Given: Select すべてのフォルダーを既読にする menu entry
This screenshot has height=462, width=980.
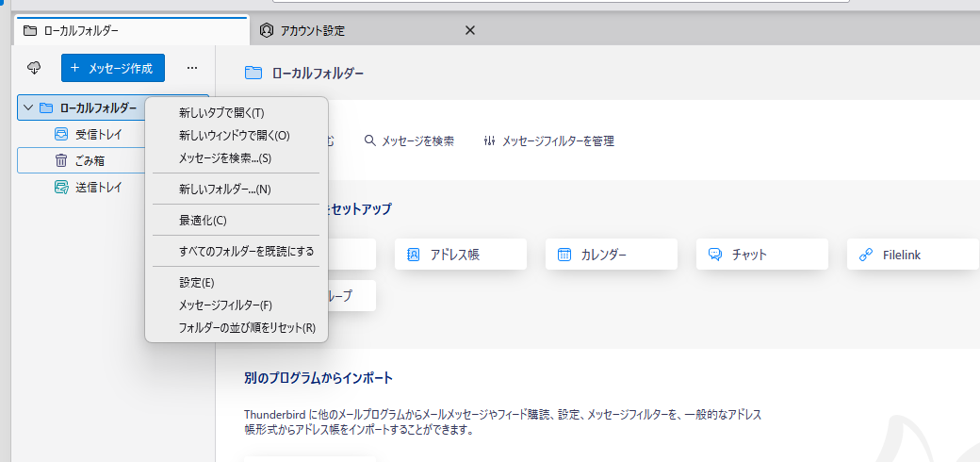Looking at the screenshot, I should [x=246, y=251].
